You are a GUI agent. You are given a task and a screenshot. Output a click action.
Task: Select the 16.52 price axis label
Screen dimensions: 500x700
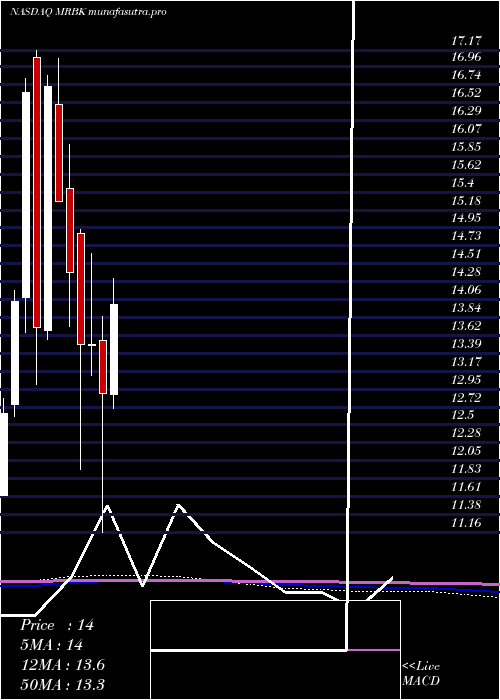[466, 93]
